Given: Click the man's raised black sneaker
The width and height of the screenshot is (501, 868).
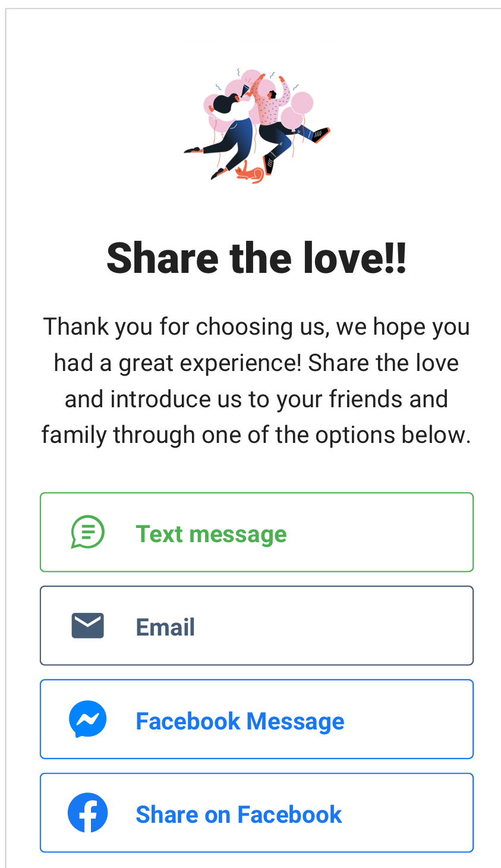Looking at the screenshot, I should (x=322, y=134).
